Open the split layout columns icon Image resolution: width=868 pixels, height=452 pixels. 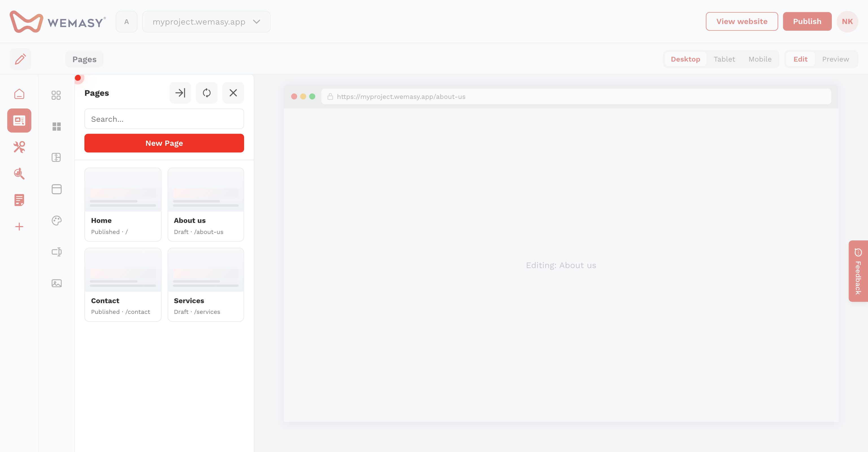56,157
